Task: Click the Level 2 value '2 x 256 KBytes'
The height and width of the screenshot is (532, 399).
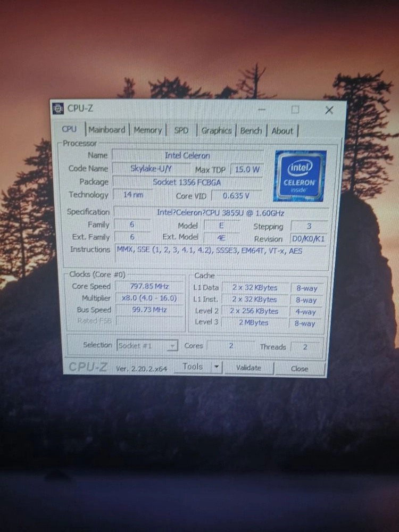Action: [x=254, y=311]
